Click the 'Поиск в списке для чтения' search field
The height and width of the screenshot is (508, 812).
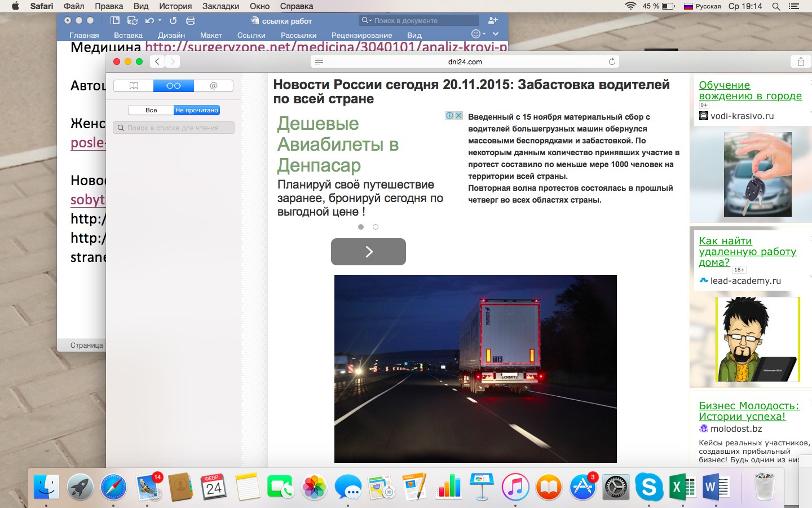pyautogui.click(x=174, y=128)
